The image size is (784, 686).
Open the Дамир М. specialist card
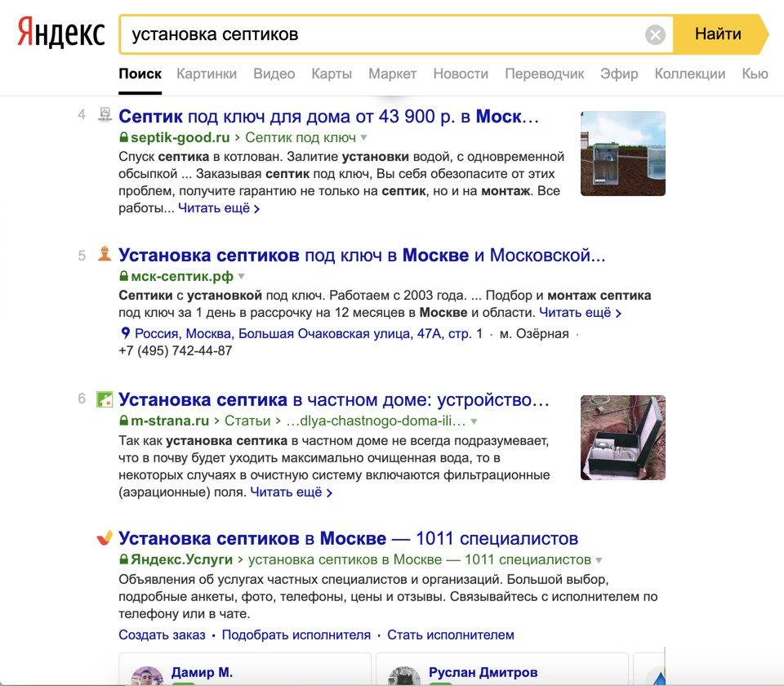245,669
